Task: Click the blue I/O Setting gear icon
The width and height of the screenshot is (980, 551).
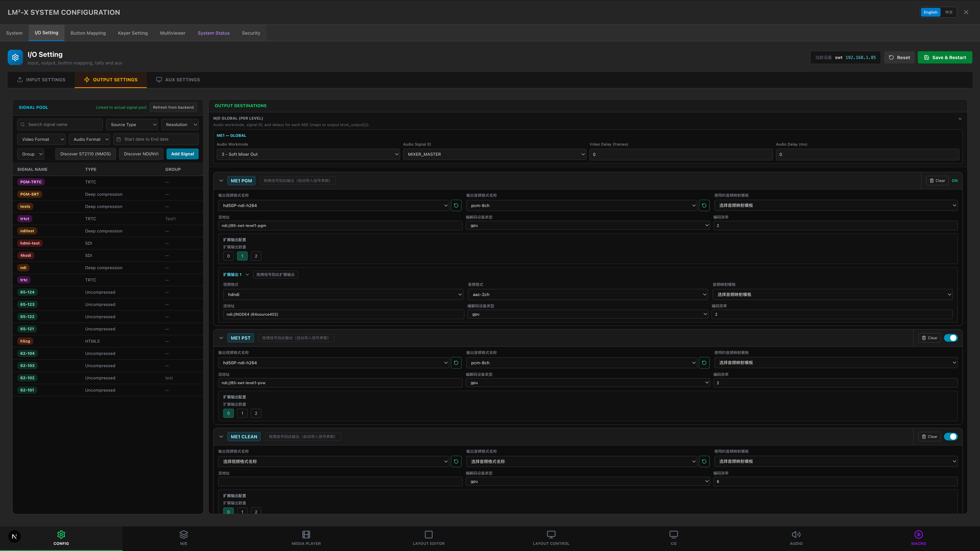Action: tap(15, 57)
